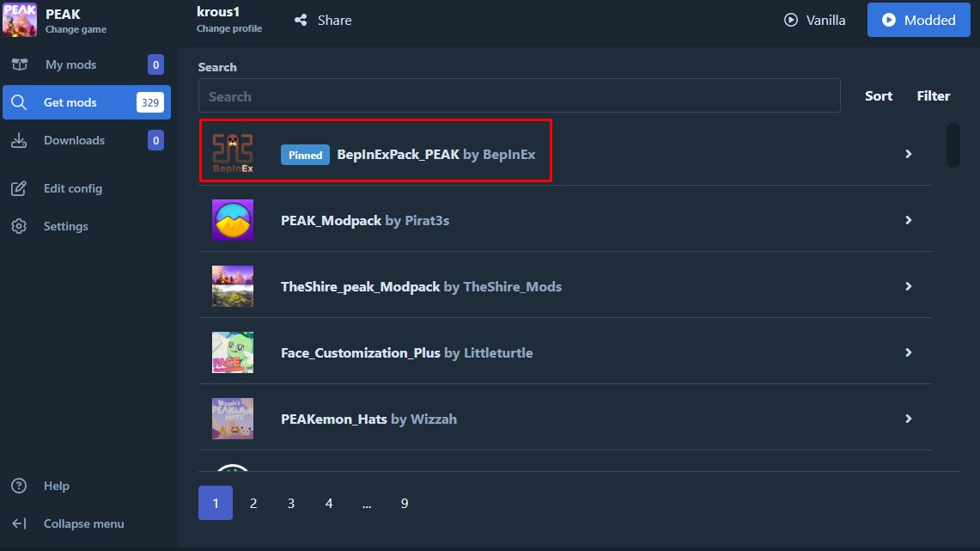Click the PEAKemon_Hats thumbnail
This screenshot has height=551, width=980.
click(x=233, y=419)
